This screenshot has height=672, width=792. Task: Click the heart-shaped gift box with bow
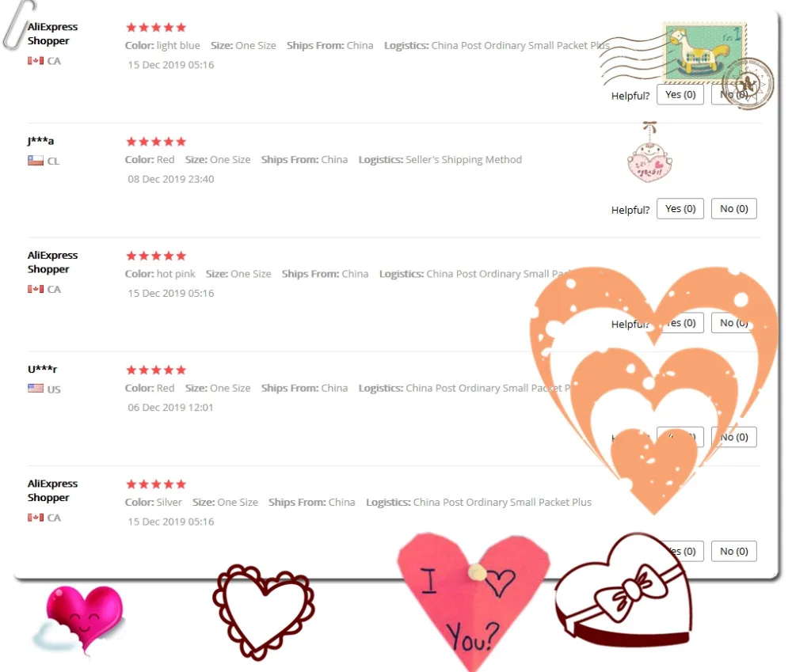(624, 590)
